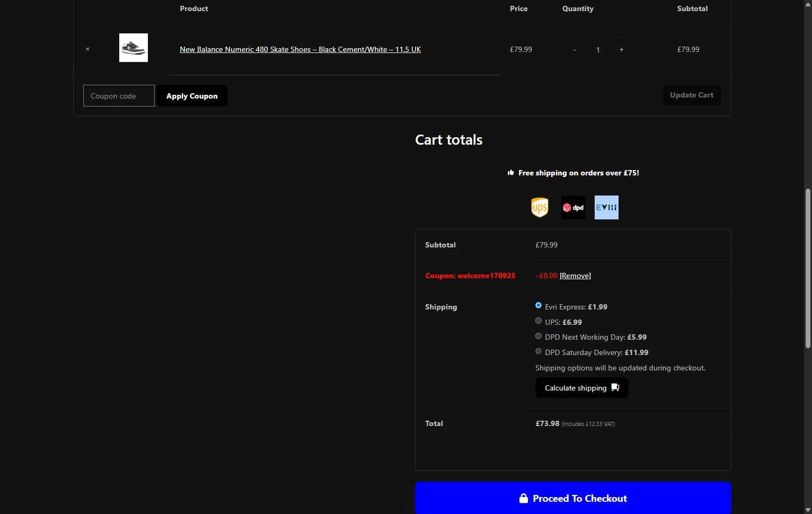Screen dimensions: 812x514
Task: Click the thumbs-up free shipping icon
Action: coord(511,173)
